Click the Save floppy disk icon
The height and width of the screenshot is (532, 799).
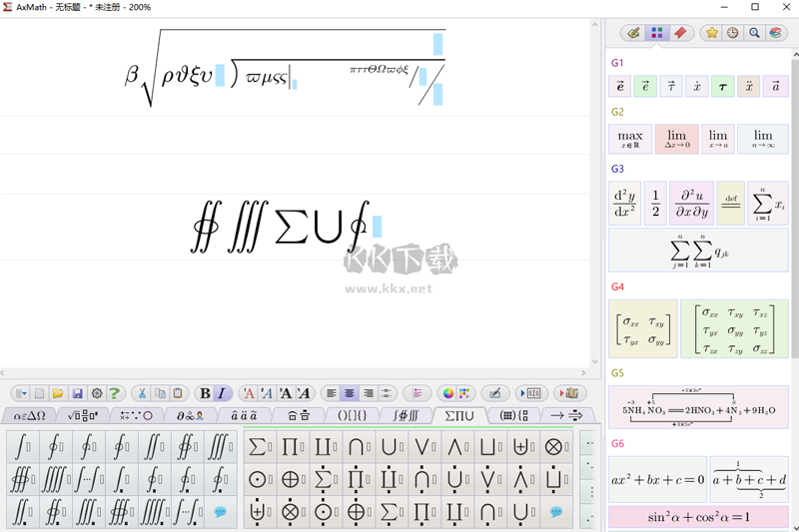[x=77, y=393]
